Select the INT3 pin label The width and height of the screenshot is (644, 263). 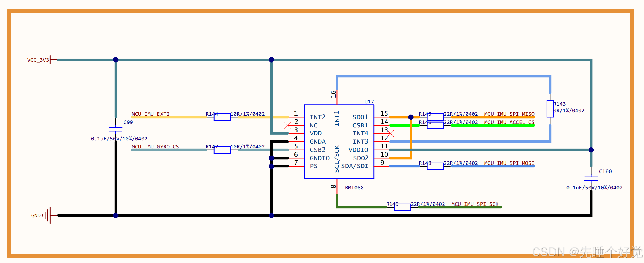(x=360, y=142)
